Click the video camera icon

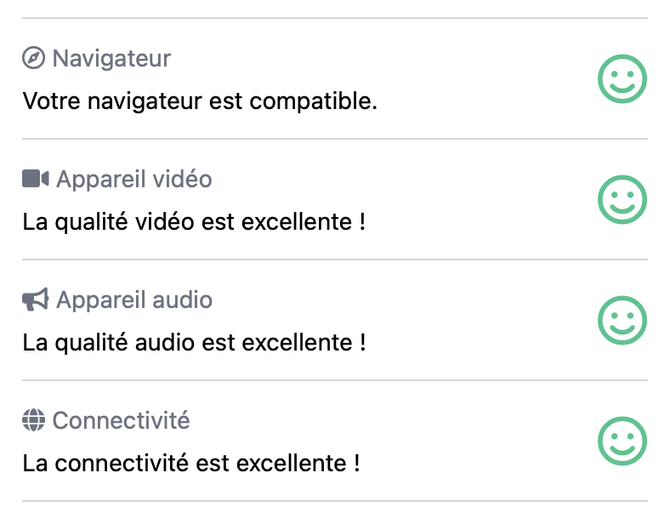pyautogui.click(x=35, y=179)
